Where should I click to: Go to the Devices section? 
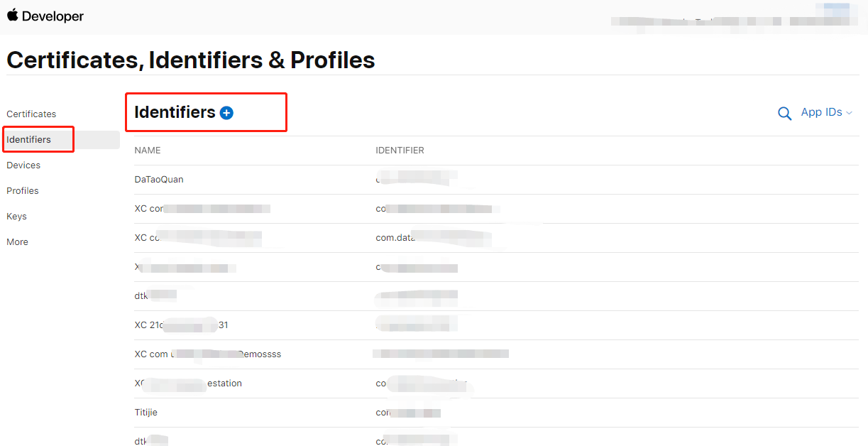pos(23,165)
